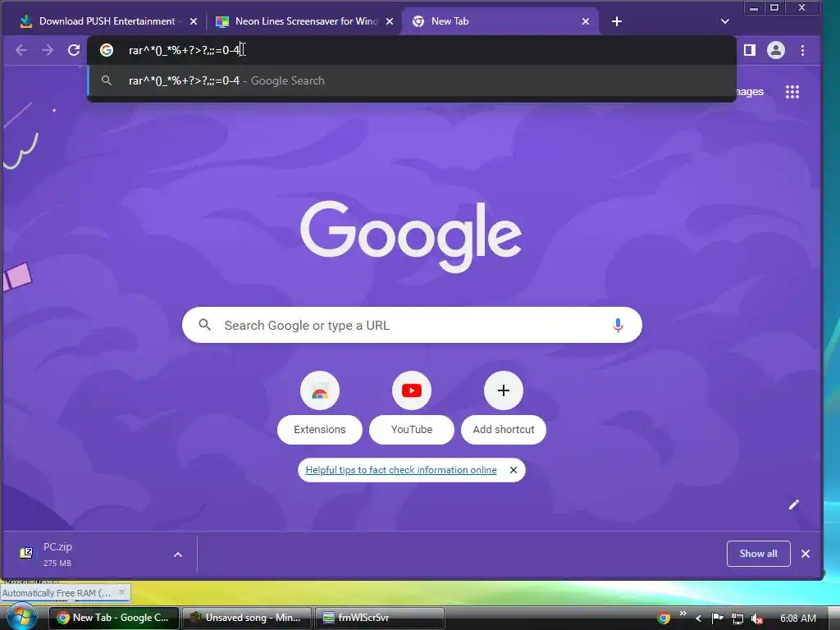
Task: Add a new shortcut tile
Action: click(504, 390)
